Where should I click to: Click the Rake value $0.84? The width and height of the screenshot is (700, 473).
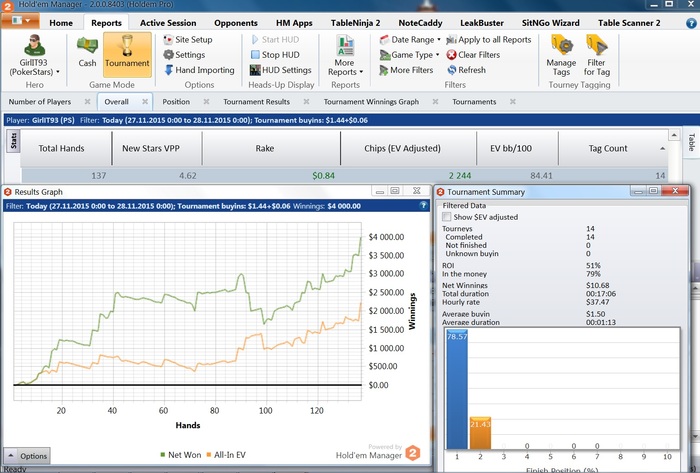pos(323,176)
